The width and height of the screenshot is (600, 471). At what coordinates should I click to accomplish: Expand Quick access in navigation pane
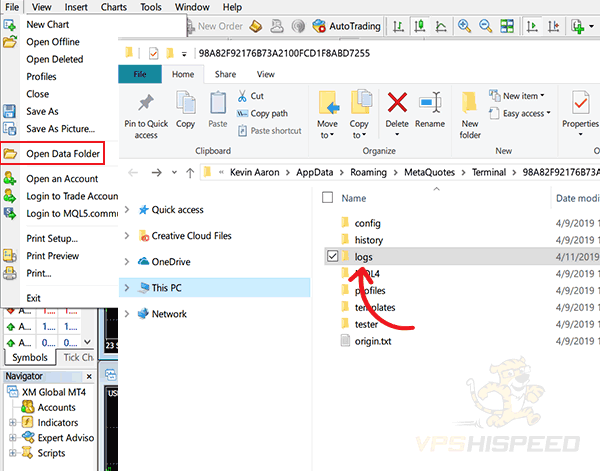pyautogui.click(x=127, y=209)
